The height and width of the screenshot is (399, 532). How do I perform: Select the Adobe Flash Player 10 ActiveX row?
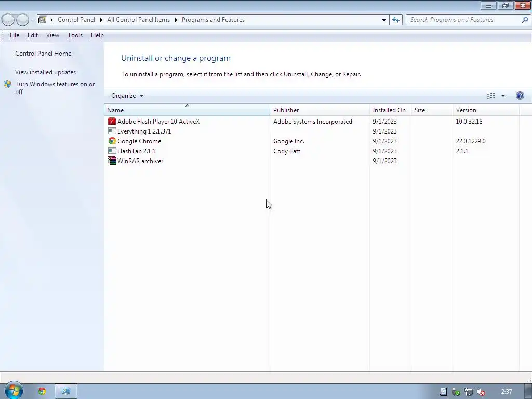pyautogui.click(x=313, y=121)
